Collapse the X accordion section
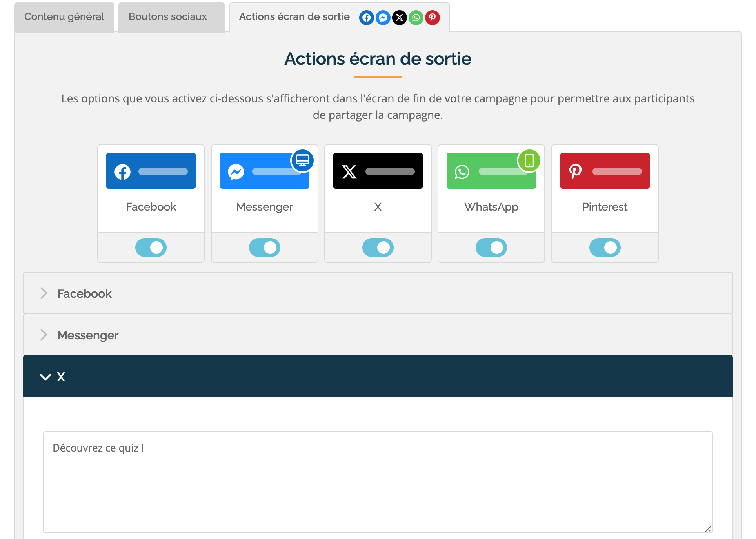 (378, 376)
